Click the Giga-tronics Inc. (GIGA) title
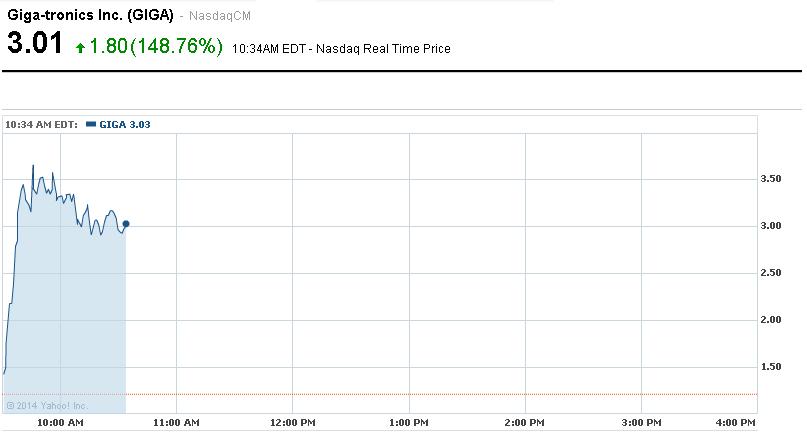 90,15
